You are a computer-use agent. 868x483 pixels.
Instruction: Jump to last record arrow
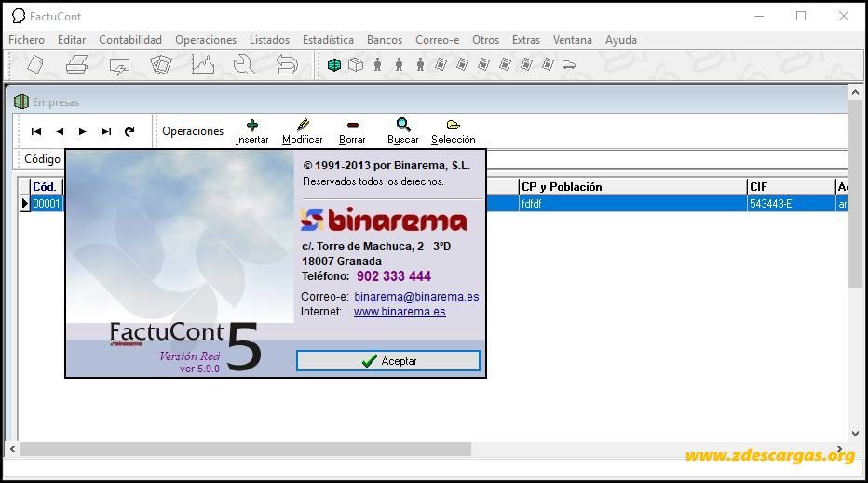tap(106, 131)
